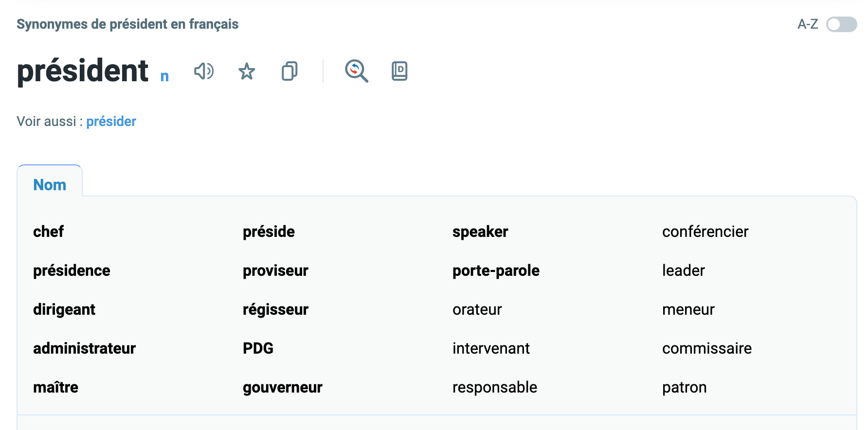Image resolution: width=868 pixels, height=430 pixels.
Task: Click the blue n noun label
Action: [164, 76]
